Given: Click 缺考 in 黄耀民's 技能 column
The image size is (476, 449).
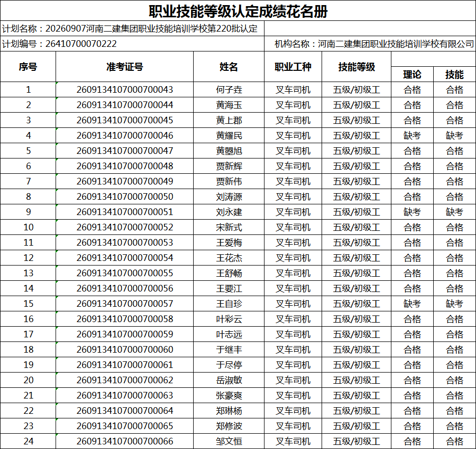Looking at the screenshot, I should tap(455, 136).
